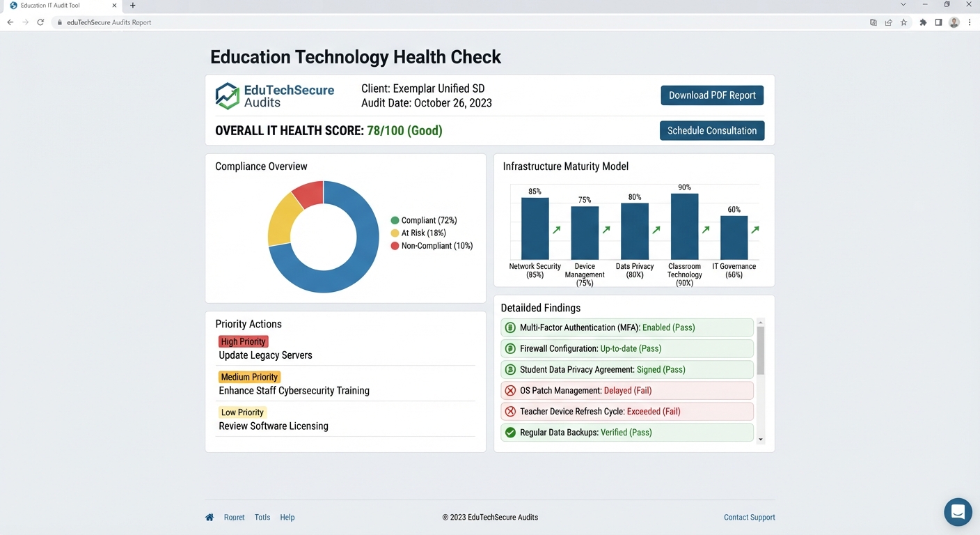Click the Non-Compliant red legend dot
980x535 pixels.
point(395,246)
